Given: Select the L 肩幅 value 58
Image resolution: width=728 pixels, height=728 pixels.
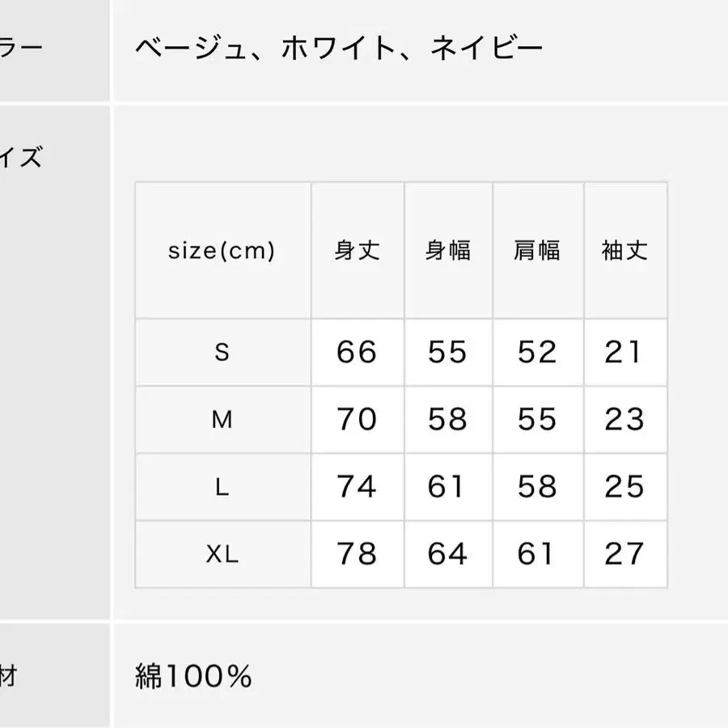Looking at the screenshot, I should coord(537,487).
